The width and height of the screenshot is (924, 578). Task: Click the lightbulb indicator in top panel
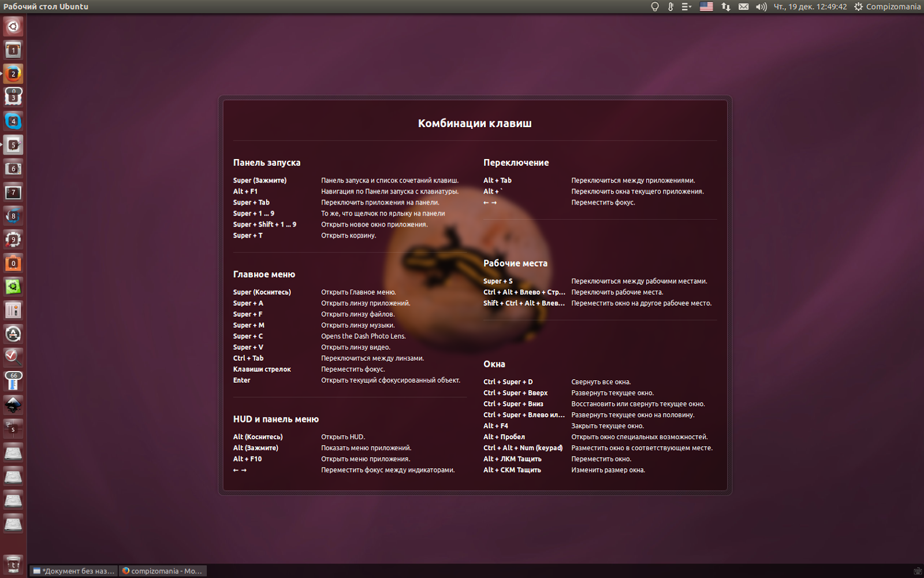[x=655, y=7]
